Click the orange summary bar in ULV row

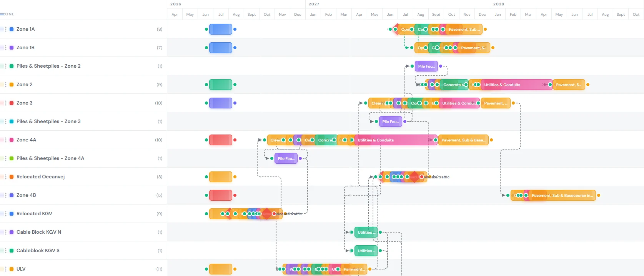(x=221, y=269)
